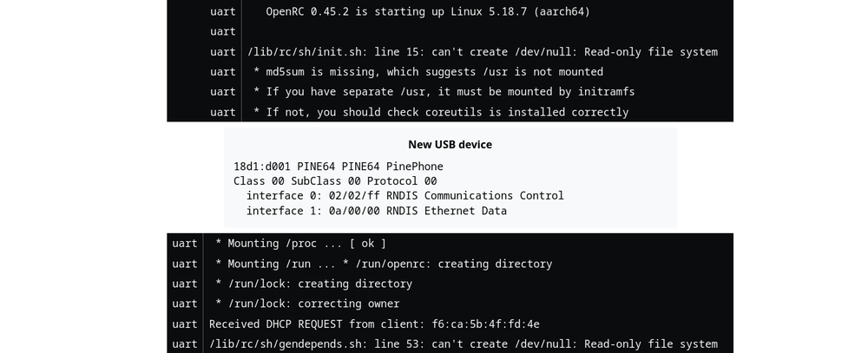Click 'interface 0: RNDIS Communications Control' line
This screenshot has width=868, height=353.
(405, 196)
